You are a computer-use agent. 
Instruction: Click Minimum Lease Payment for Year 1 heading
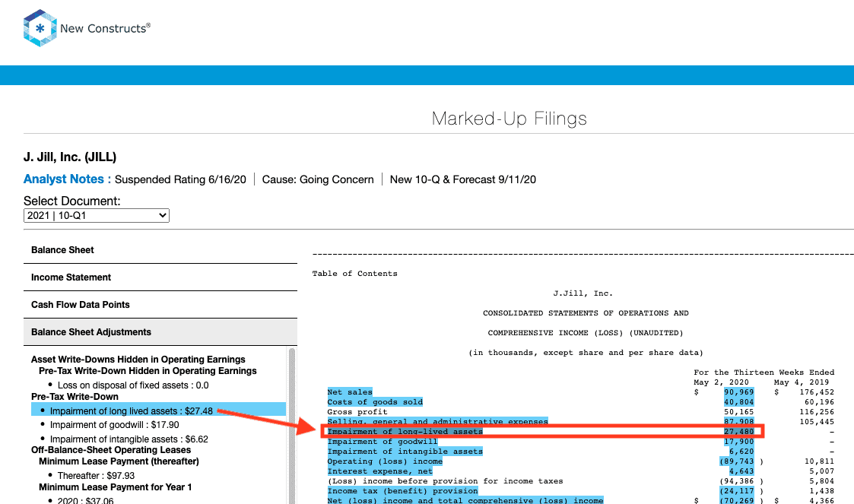coord(115,487)
